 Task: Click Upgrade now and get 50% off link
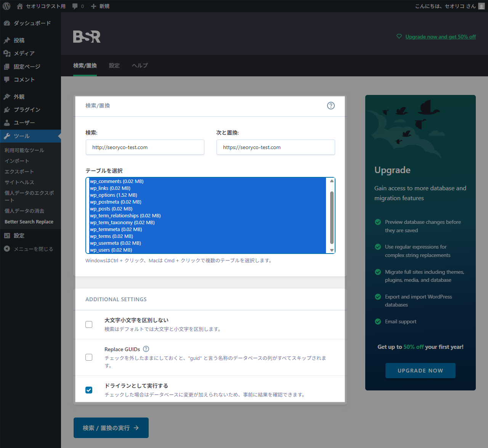(440, 37)
